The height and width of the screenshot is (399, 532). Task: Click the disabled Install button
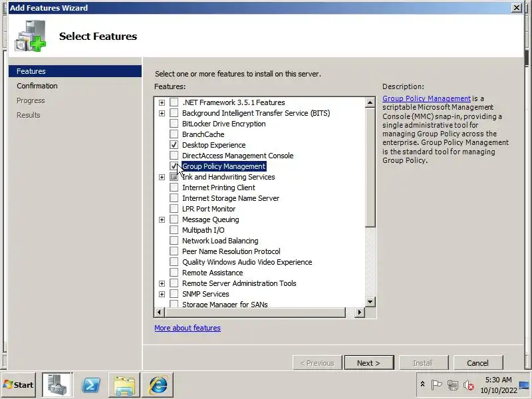pos(424,363)
